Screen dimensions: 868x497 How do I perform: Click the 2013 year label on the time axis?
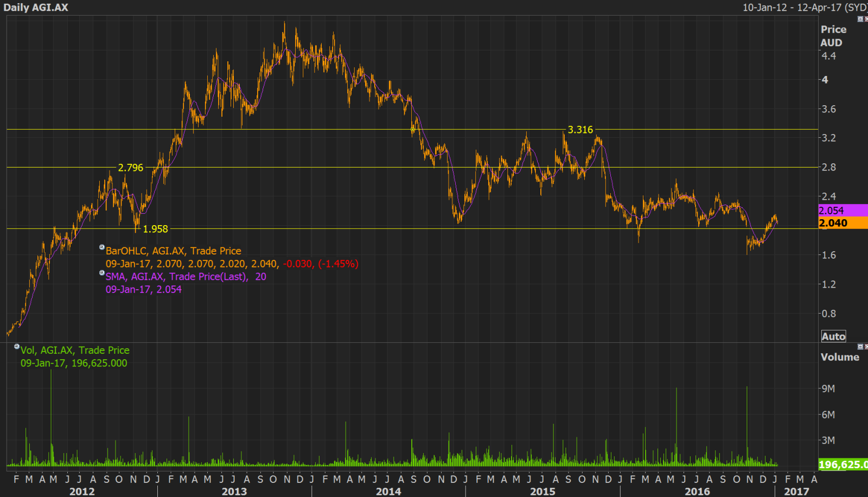234,491
